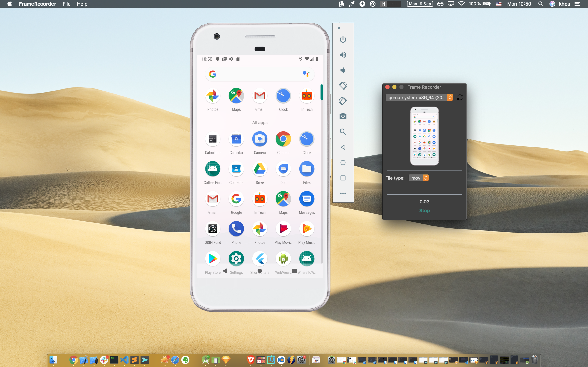Click the emulator volume down icon
The image size is (588, 367).
[x=343, y=70]
